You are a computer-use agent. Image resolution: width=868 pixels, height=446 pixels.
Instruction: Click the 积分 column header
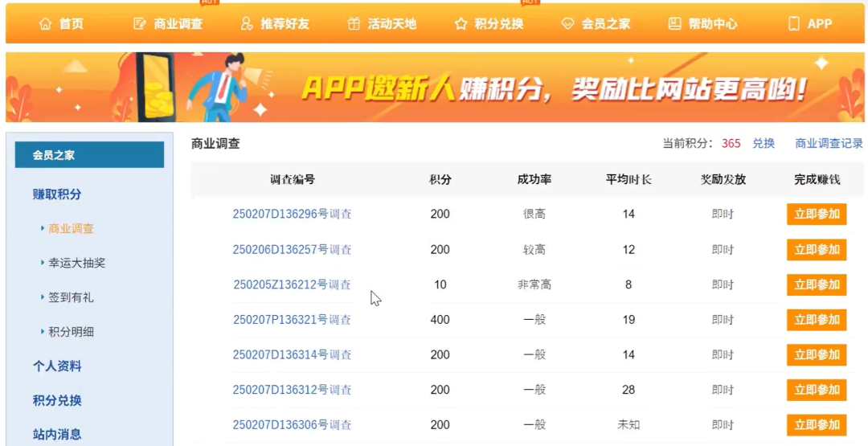(x=440, y=179)
